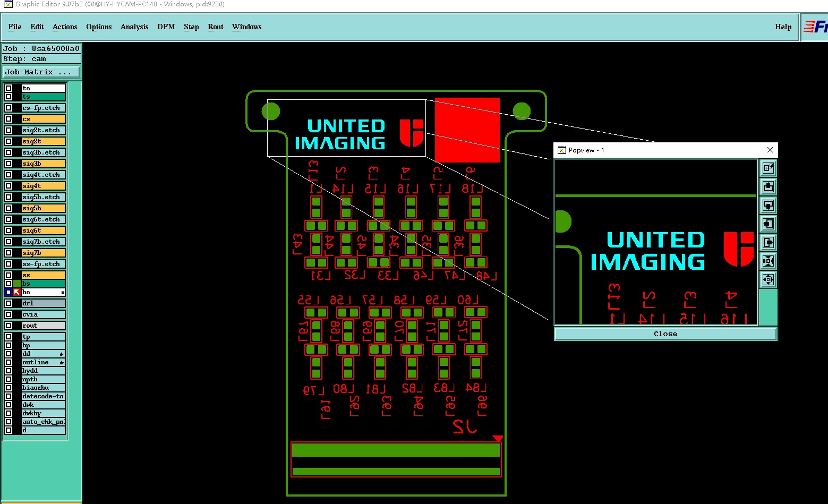Click the red arrow icon on the bo layer
This screenshot has width=828, height=504.
[17, 292]
